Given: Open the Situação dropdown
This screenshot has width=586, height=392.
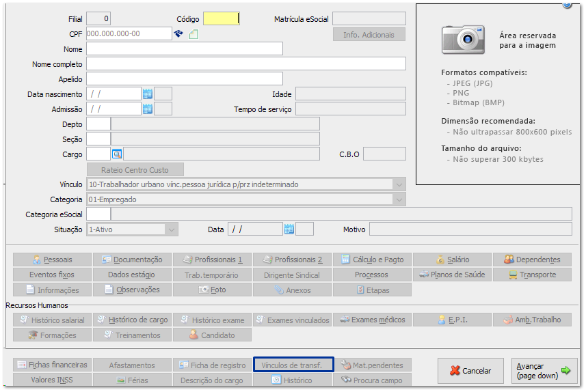Looking at the screenshot, I should 171,229.
